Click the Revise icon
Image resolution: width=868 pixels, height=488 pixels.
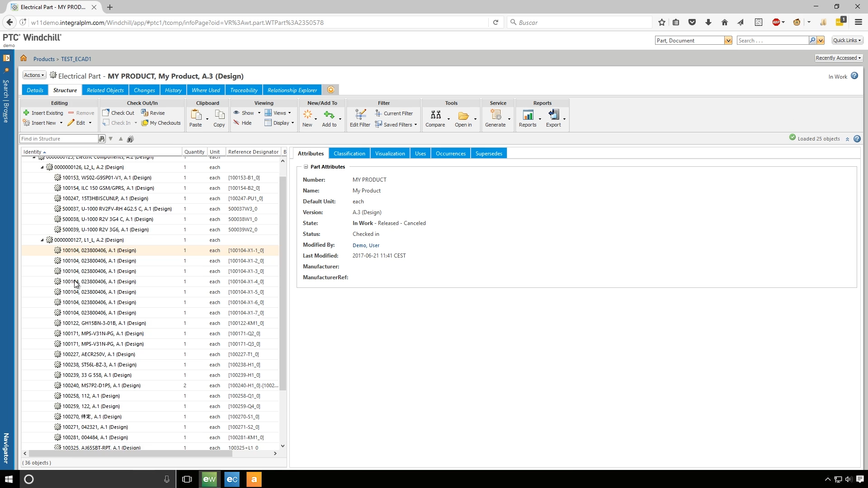tap(145, 113)
